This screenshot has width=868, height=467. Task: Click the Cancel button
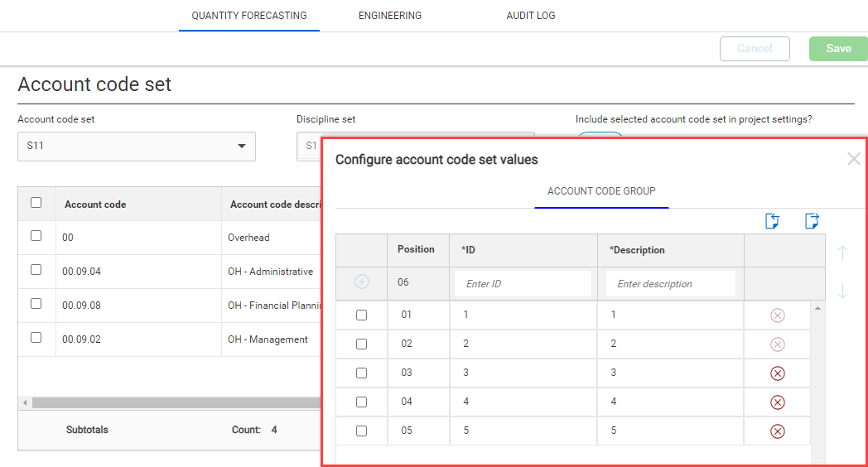coord(755,49)
